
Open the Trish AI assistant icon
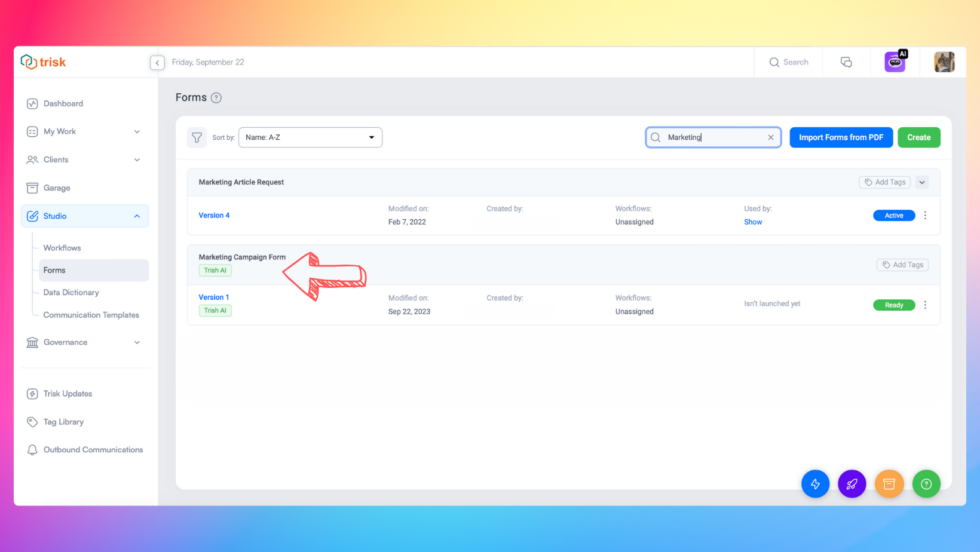(895, 62)
